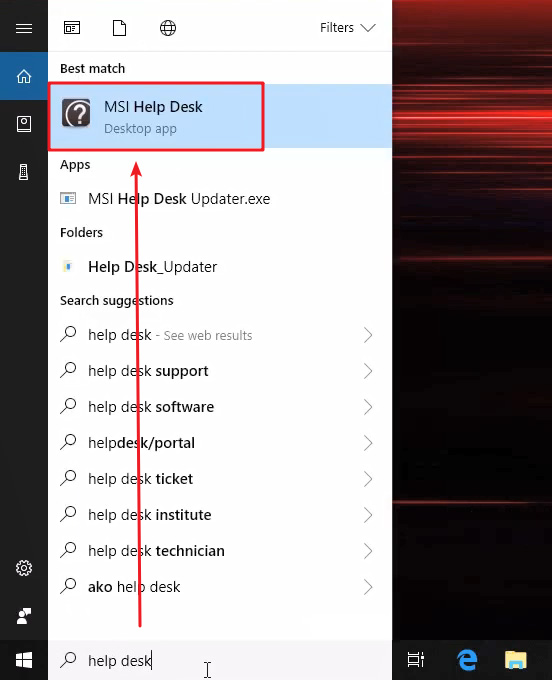The height and width of the screenshot is (680, 552).
Task: Open the Windows Start button
Action: 24,660
